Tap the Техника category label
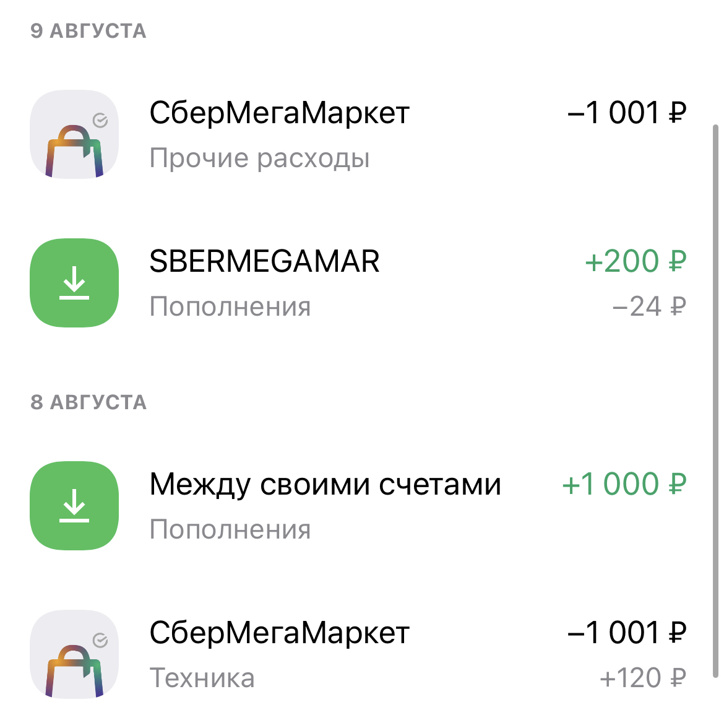This screenshot has height=728, width=724. tap(202, 678)
